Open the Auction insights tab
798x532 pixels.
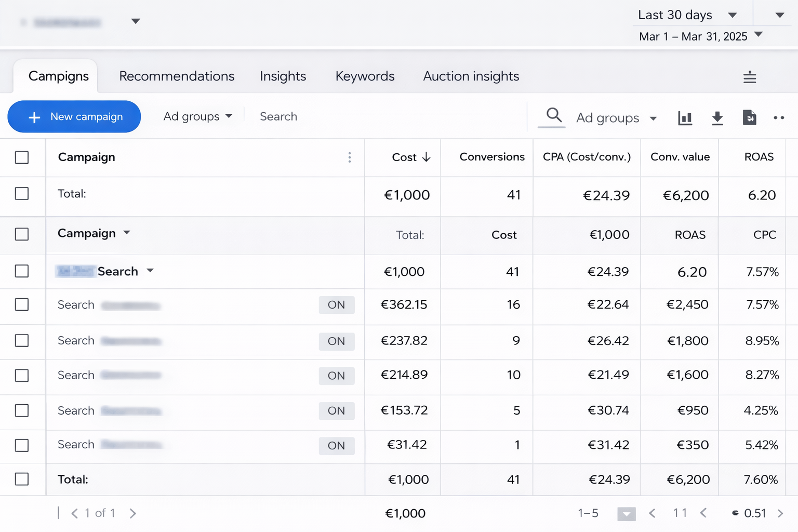pos(471,76)
